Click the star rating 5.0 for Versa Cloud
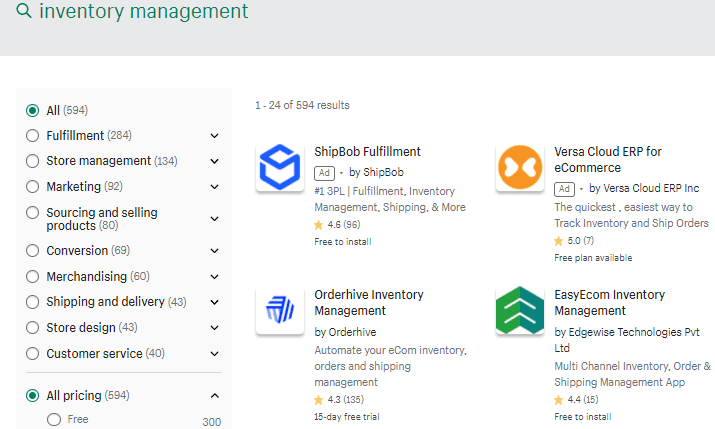The image size is (715, 429). point(574,241)
